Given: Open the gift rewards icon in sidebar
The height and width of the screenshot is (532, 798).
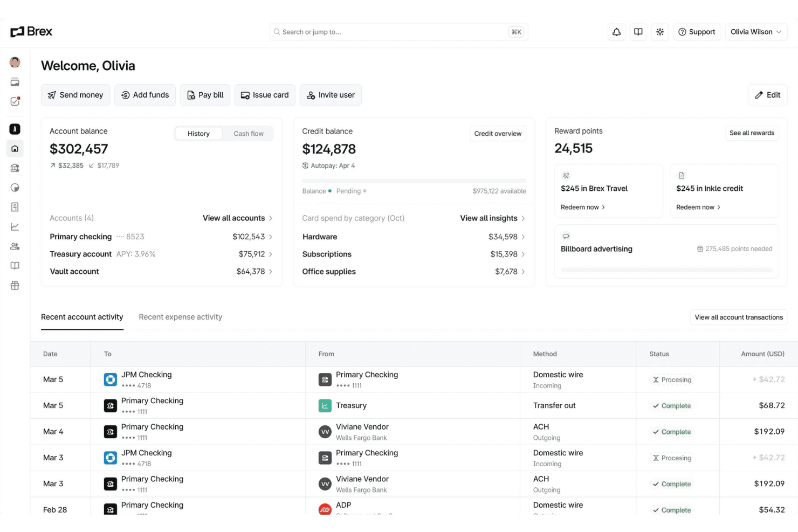Looking at the screenshot, I should (15, 286).
